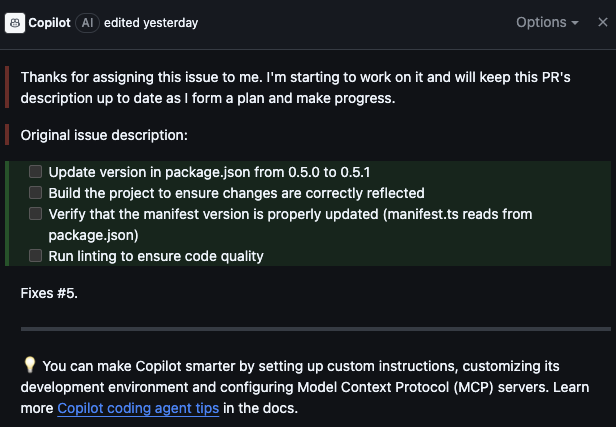Close the edit history panel
The width and height of the screenshot is (616, 427).
(603, 22)
